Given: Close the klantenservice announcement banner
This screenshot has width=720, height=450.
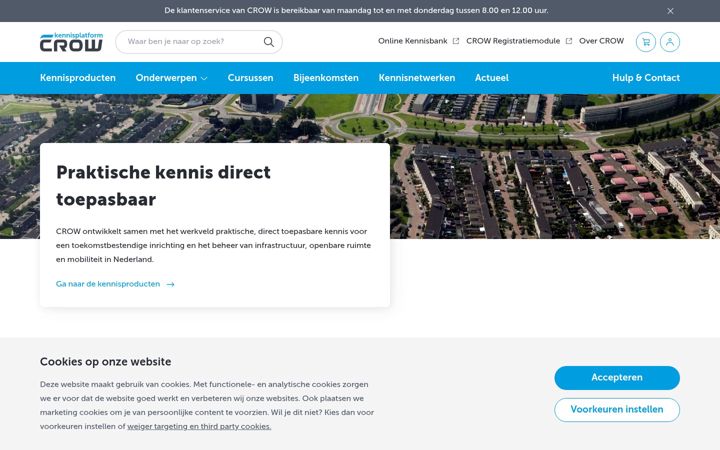Looking at the screenshot, I should [670, 11].
